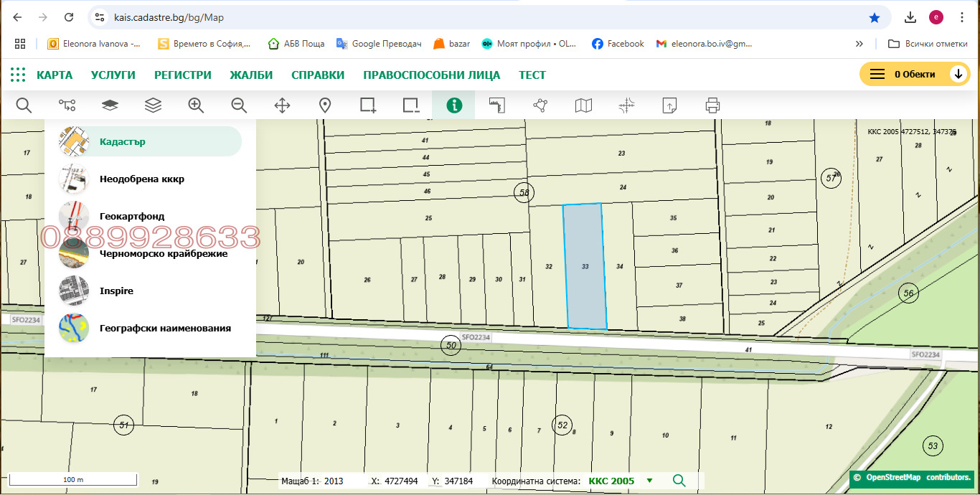
Task: Zoom out with the minus magnifier
Action: pos(239,105)
